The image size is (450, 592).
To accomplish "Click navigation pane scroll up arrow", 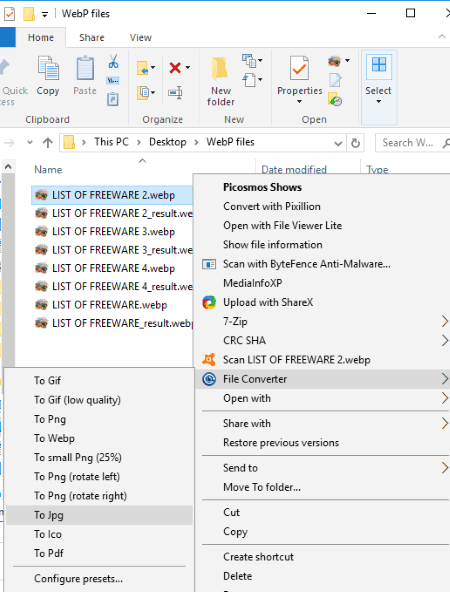I will 8,166.
